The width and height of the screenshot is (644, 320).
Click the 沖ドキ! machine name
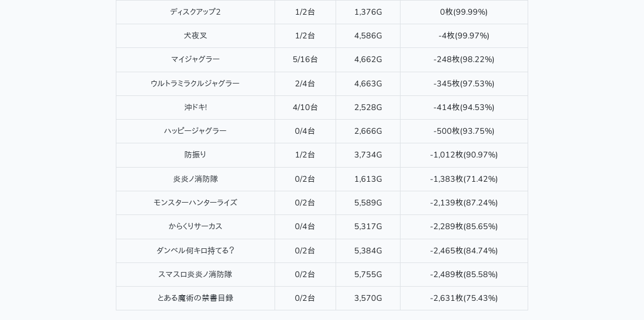click(195, 107)
